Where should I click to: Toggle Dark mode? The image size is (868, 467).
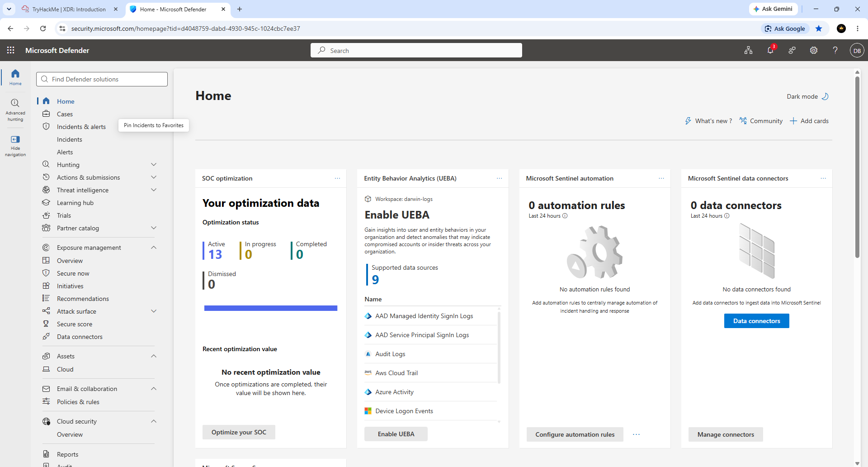click(x=807, y=96)
